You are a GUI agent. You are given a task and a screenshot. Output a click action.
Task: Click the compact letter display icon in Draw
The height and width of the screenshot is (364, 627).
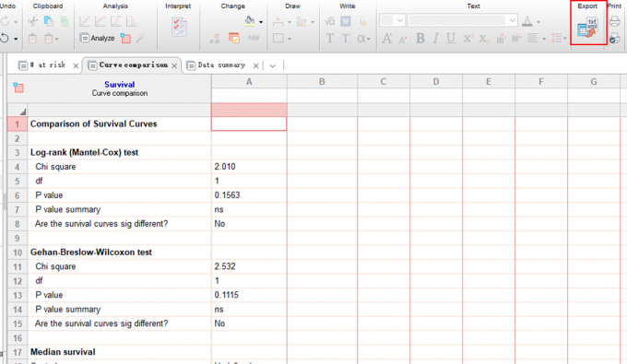click(x=302, y=21)
